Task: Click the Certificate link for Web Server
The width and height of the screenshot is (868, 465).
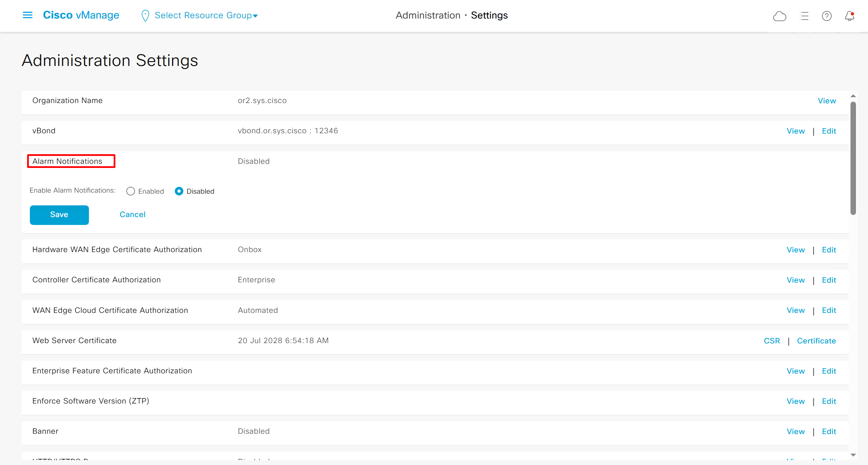Action: click(x=816, y=341)
